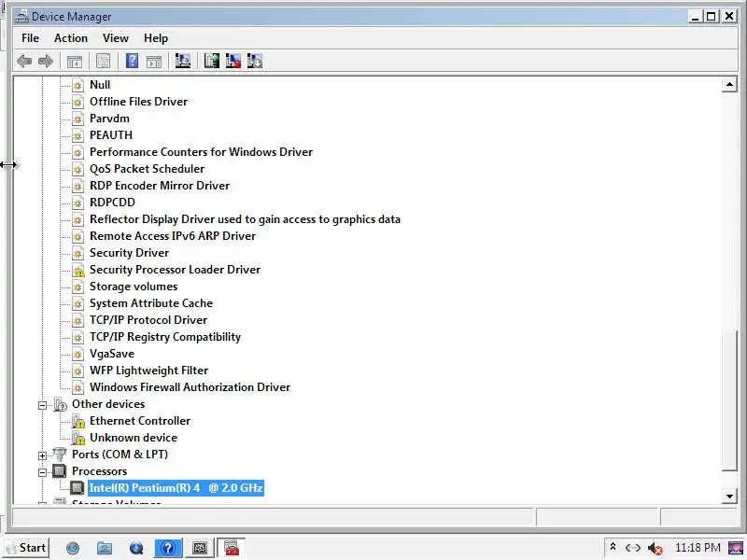The height and width of the screenshot is (560, 747).
Task: Select the RDPCDD entry
Action: pos(112,203)
